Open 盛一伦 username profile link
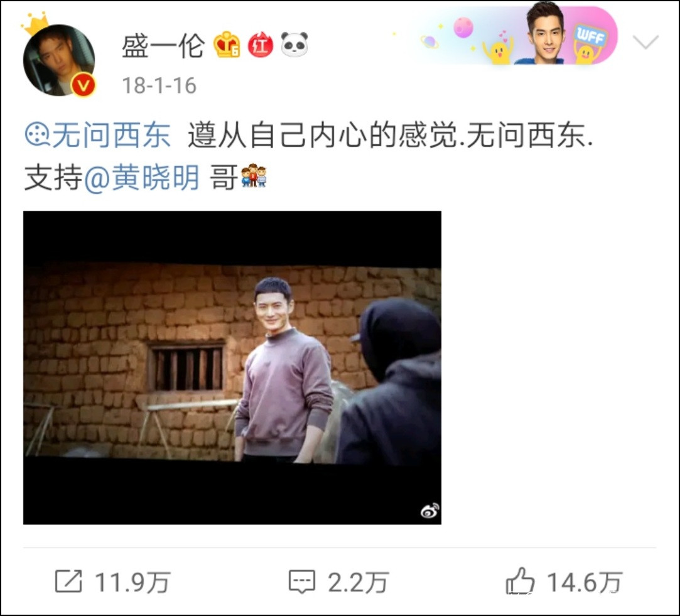The width and height of the screenshot is (680, 616). click(x=163, y=46)
